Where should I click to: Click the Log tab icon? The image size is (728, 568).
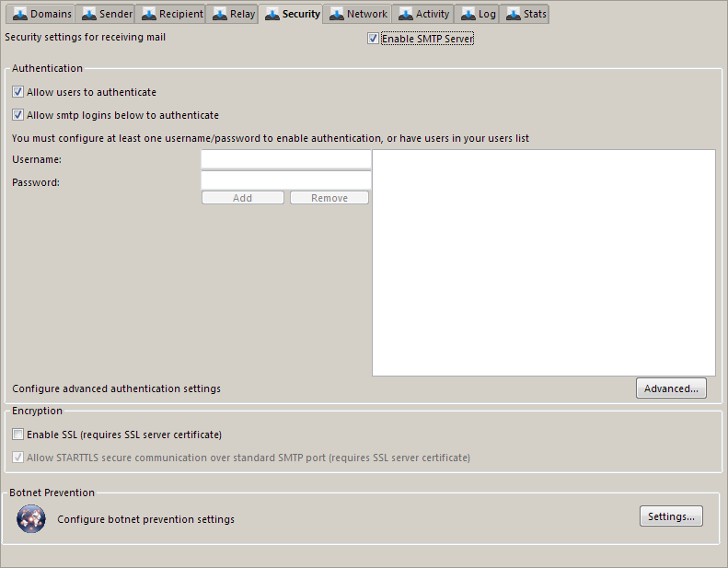click(468, 14)
